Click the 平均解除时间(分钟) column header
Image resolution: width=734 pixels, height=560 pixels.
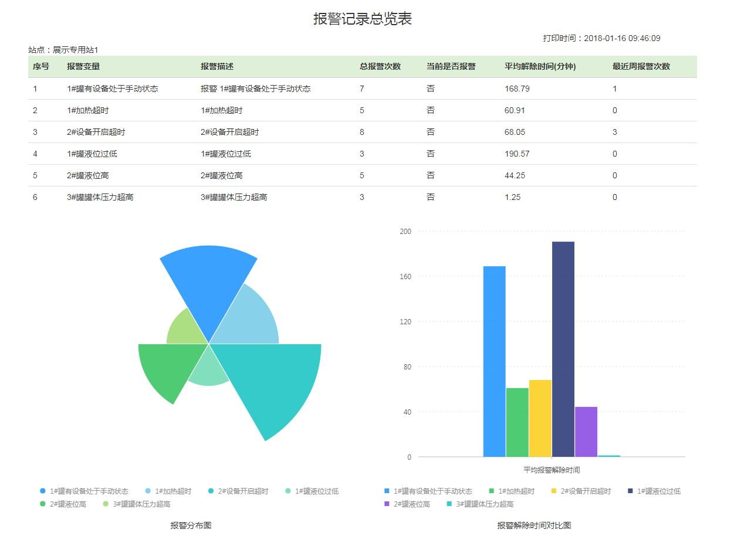point(540,67)
